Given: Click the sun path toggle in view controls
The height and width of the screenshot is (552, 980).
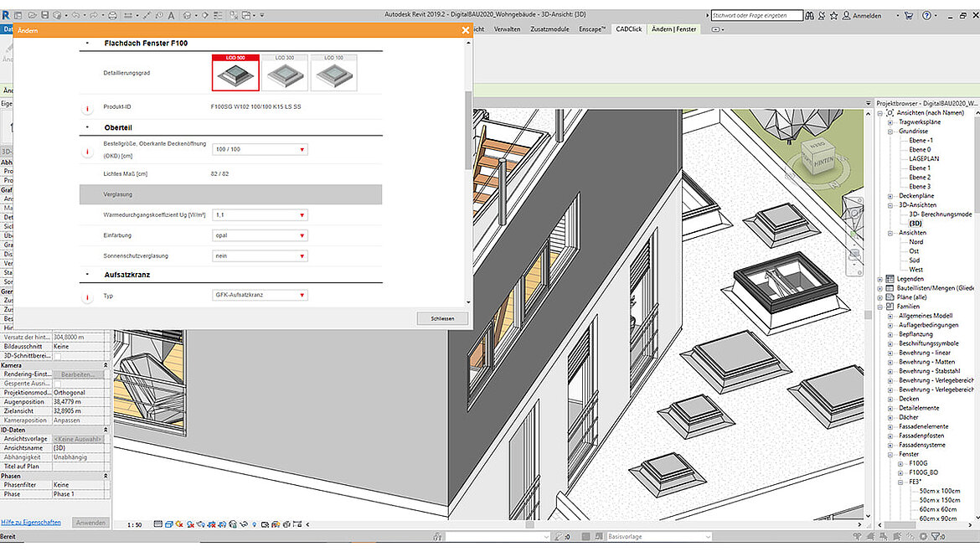Looking at the screenshot, I should pyautogui.click(x=178, y=524).
